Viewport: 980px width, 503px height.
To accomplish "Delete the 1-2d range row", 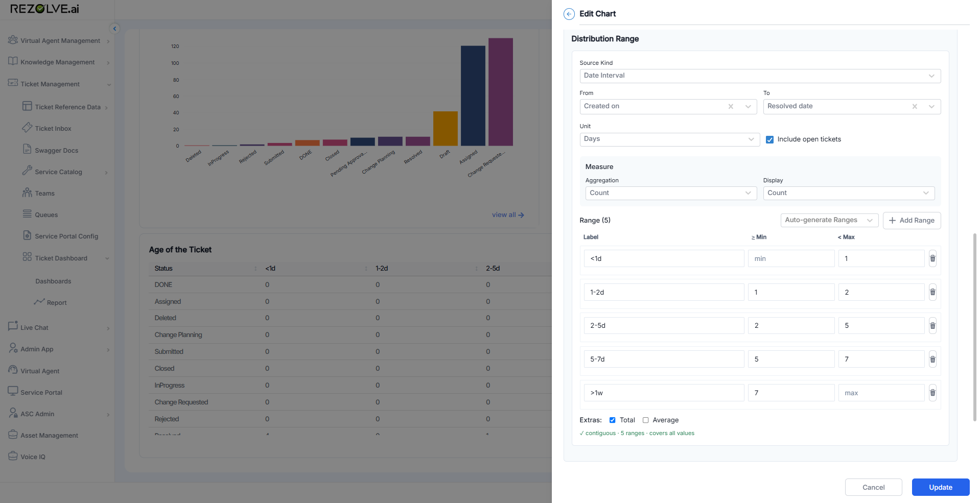I will pyautogui.click(x=932, y=292).
